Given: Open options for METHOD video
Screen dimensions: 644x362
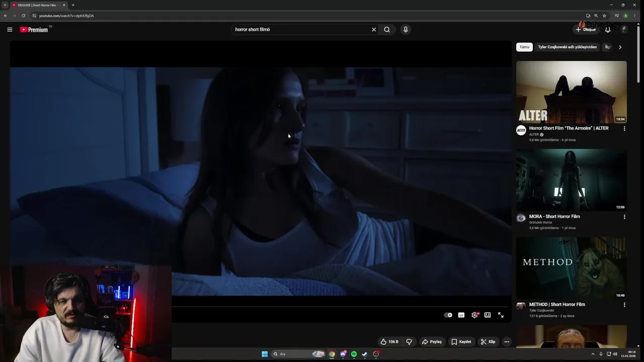Looking at the screenshot, I should pos(624,305).
